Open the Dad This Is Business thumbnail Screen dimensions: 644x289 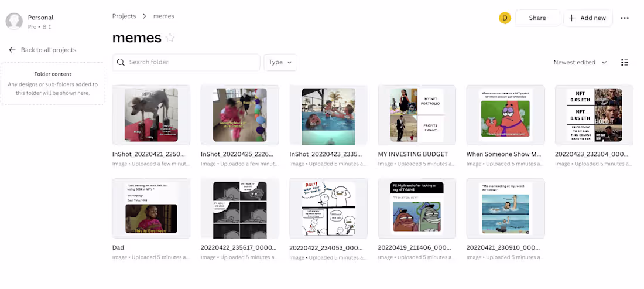coord(151,209)
